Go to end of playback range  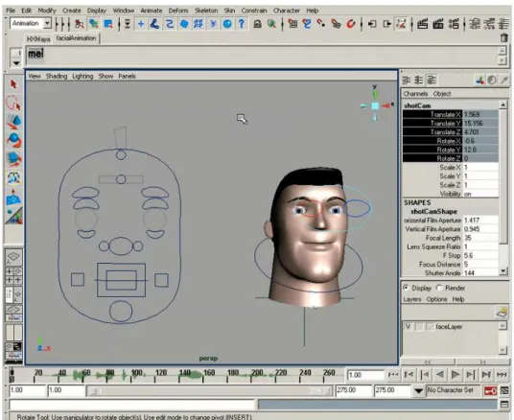[502, 374]
